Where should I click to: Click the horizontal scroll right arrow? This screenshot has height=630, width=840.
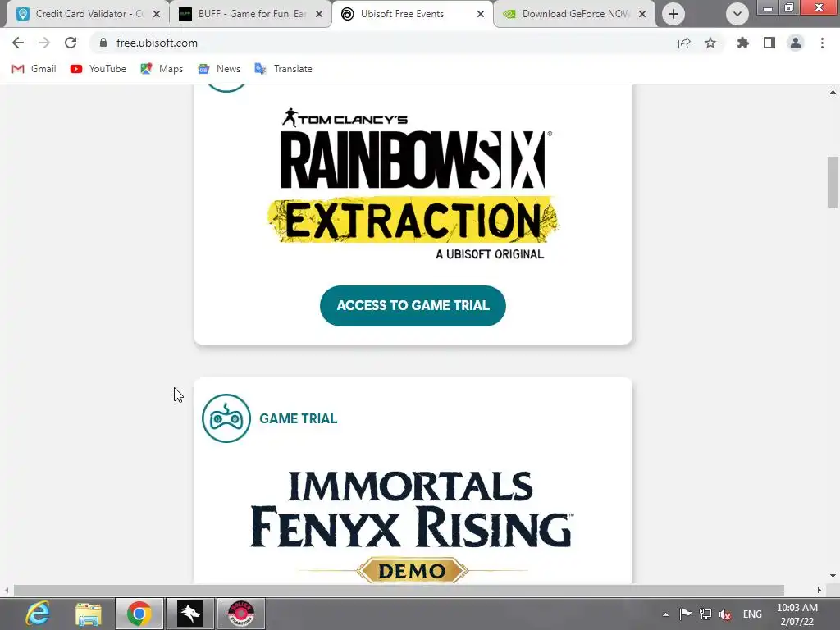pos(819,590)
